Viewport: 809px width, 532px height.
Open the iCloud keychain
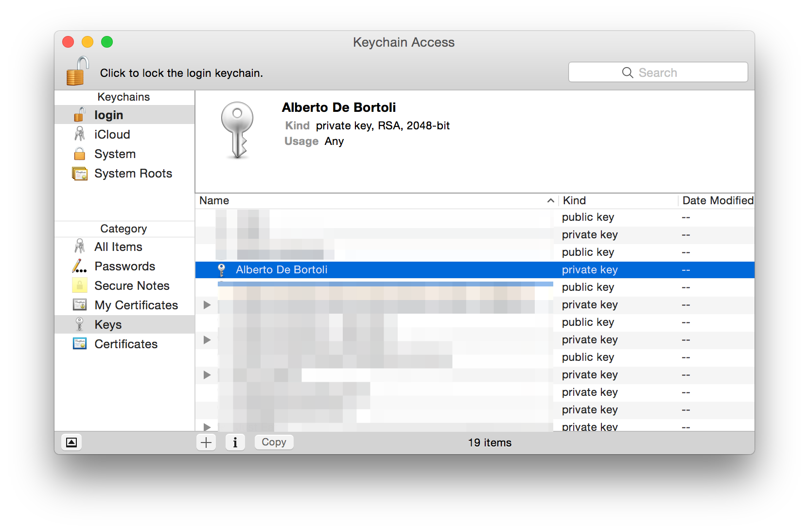[x=124, y=134]
